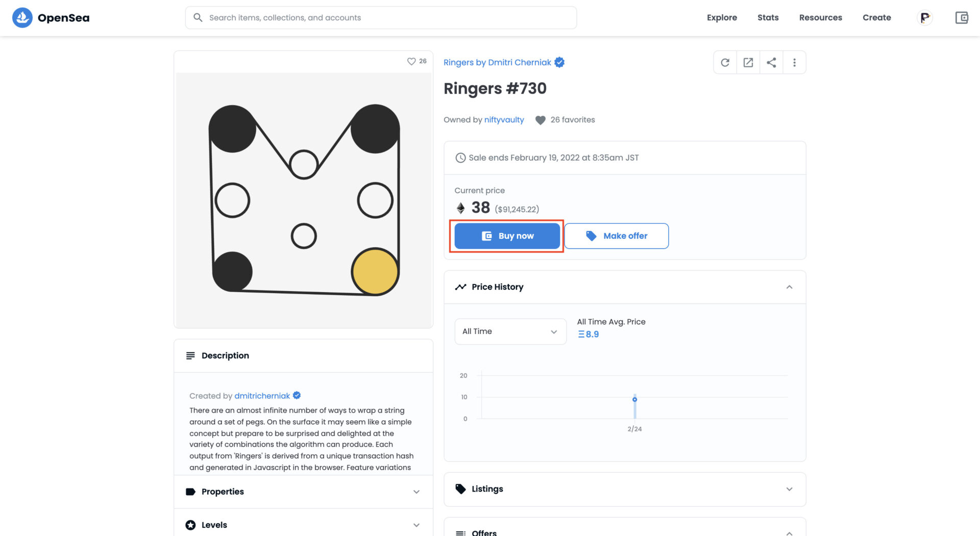Open the Explore menu

pos(722,18)
